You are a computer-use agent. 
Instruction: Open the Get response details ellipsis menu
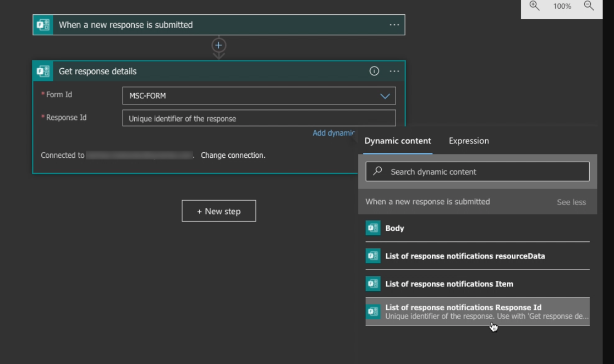click(394, 71)
